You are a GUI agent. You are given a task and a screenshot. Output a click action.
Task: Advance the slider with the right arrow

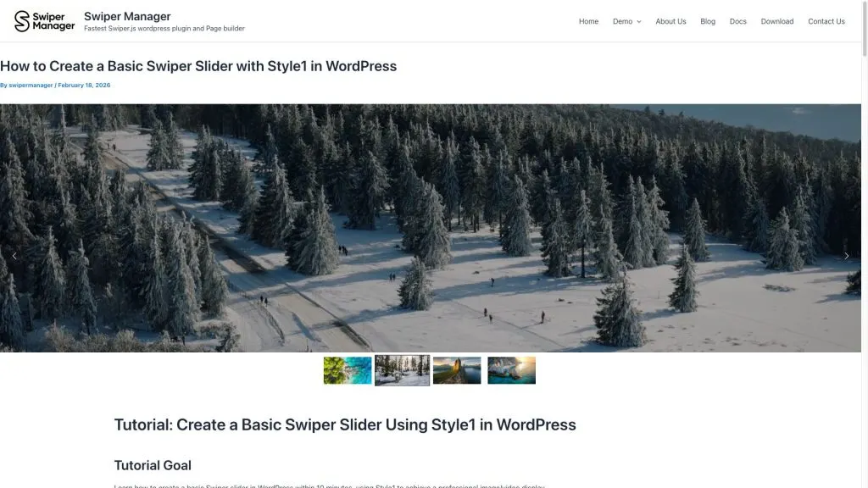pos(847,256)
